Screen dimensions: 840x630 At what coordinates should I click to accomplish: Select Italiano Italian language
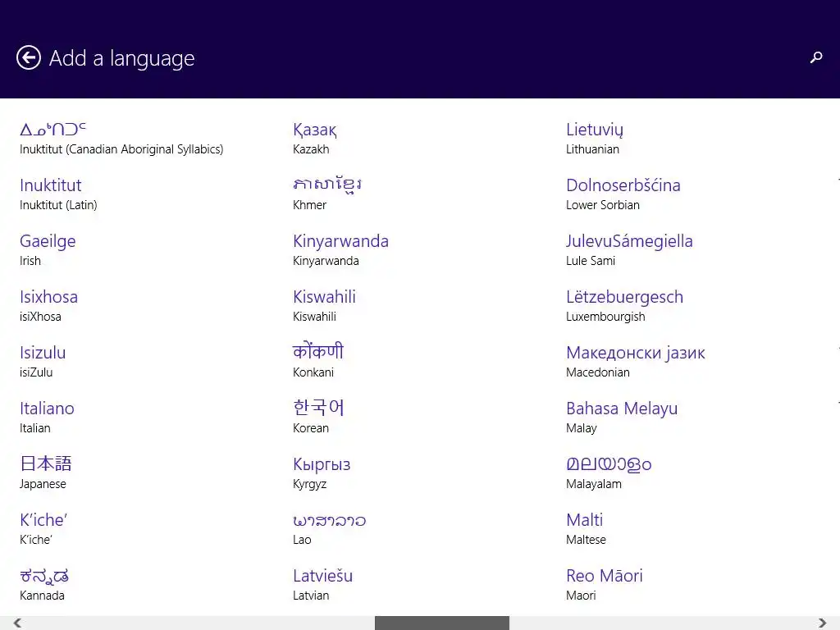(47, 418)
